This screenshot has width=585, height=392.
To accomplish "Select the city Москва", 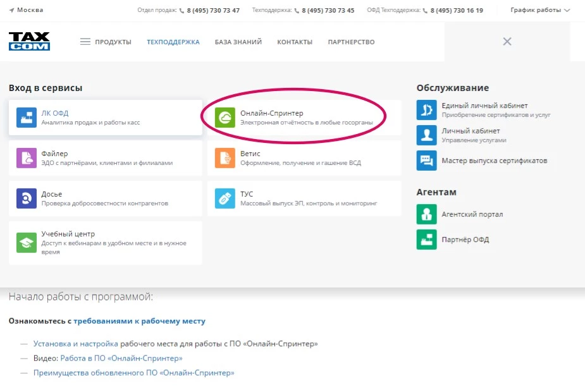I will point(30,10).
